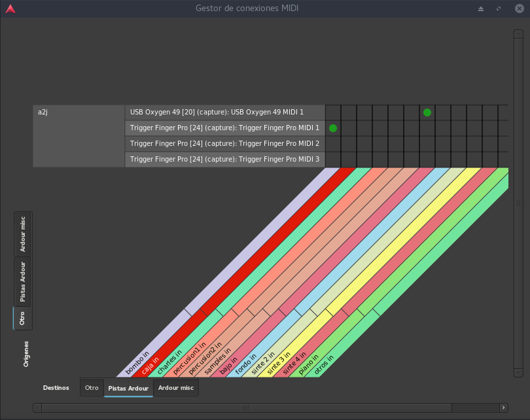
Task: Click the horizontal scrollbar right arrow
Action: [503, 408]
